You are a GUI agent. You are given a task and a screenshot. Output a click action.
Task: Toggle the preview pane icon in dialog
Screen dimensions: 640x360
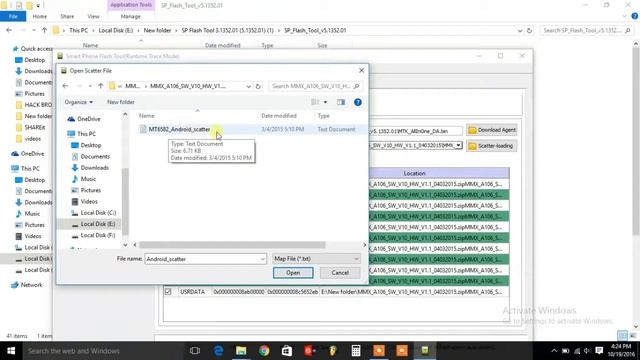click(x=341, y=102)
